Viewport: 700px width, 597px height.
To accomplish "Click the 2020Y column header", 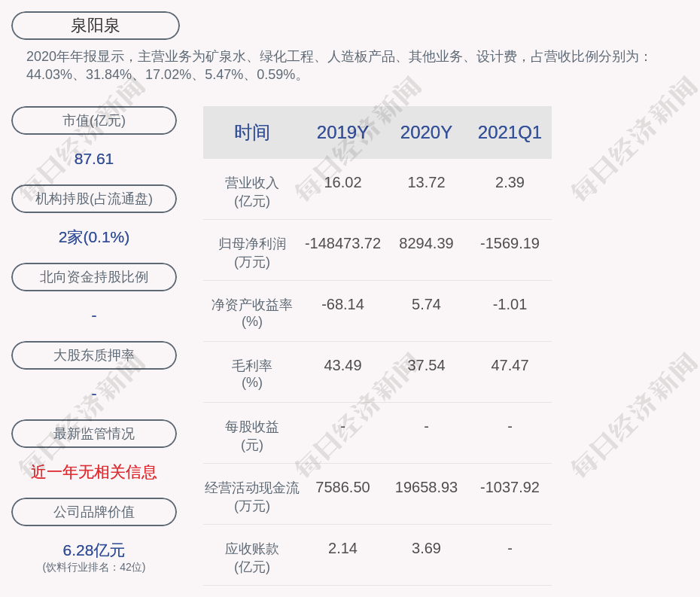I will [426, 132].
